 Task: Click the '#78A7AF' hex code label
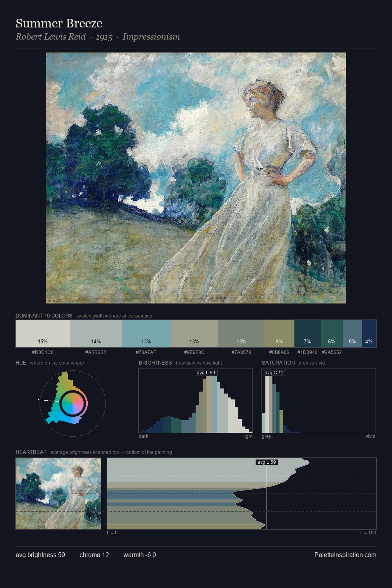146,352
